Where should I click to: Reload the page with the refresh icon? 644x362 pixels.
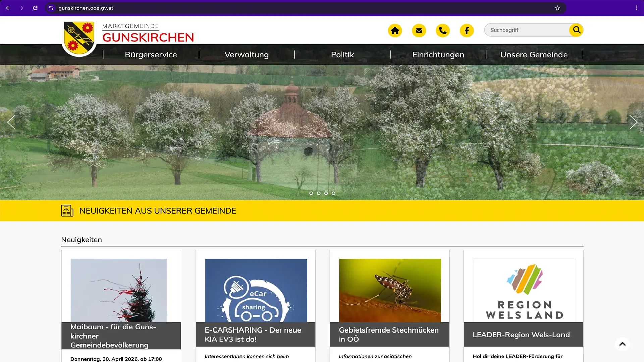(35, 8)
